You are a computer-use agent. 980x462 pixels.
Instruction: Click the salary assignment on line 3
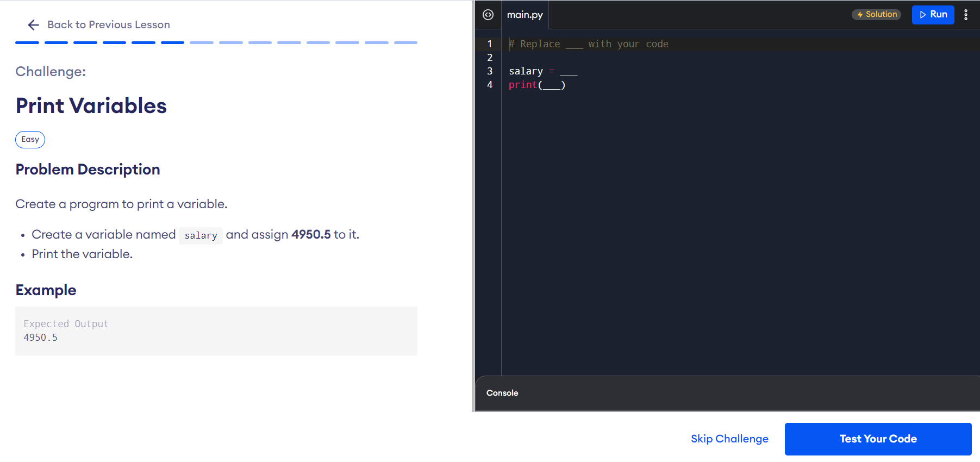tap(543, 71)
